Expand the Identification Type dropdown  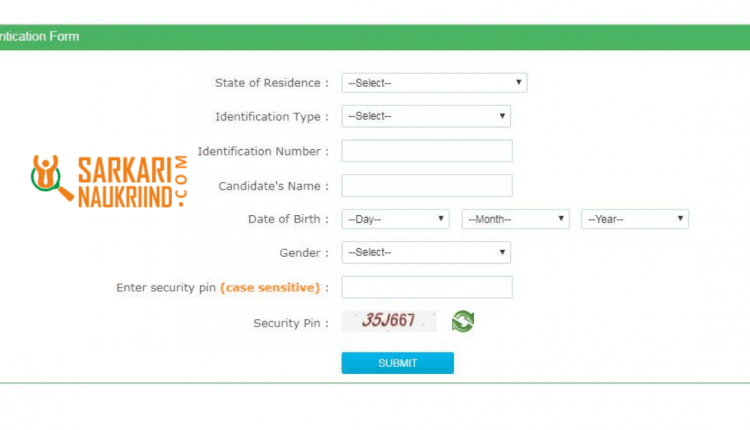426,116
